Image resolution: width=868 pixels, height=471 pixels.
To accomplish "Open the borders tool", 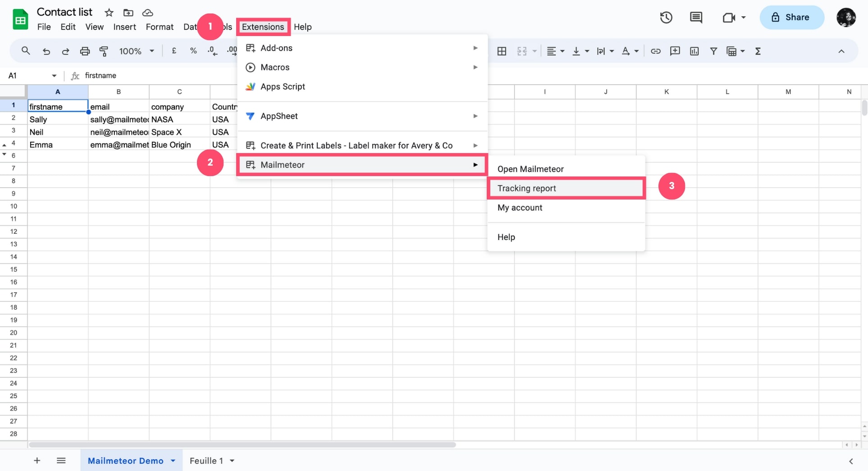I will (502, 51).
